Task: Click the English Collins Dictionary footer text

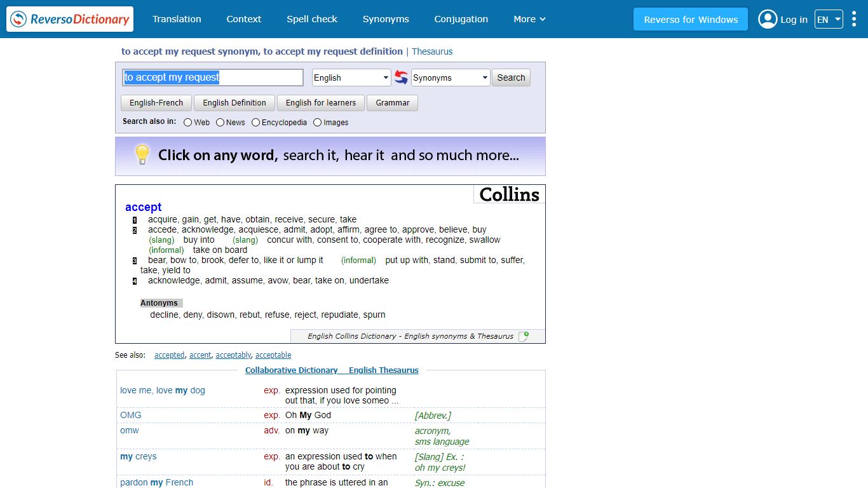Action: 410,336
